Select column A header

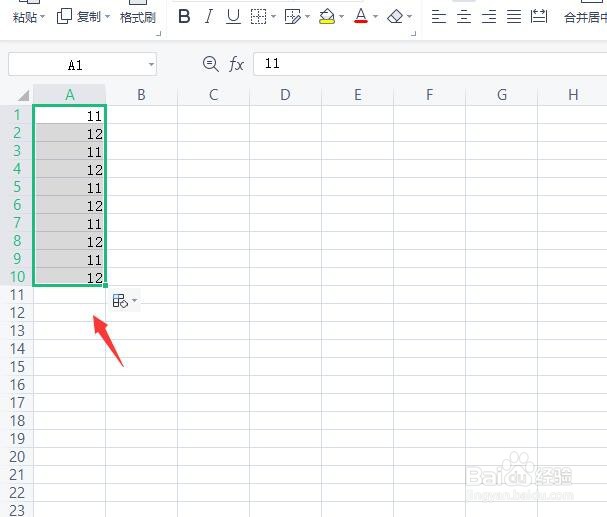[x=70, y=95]
